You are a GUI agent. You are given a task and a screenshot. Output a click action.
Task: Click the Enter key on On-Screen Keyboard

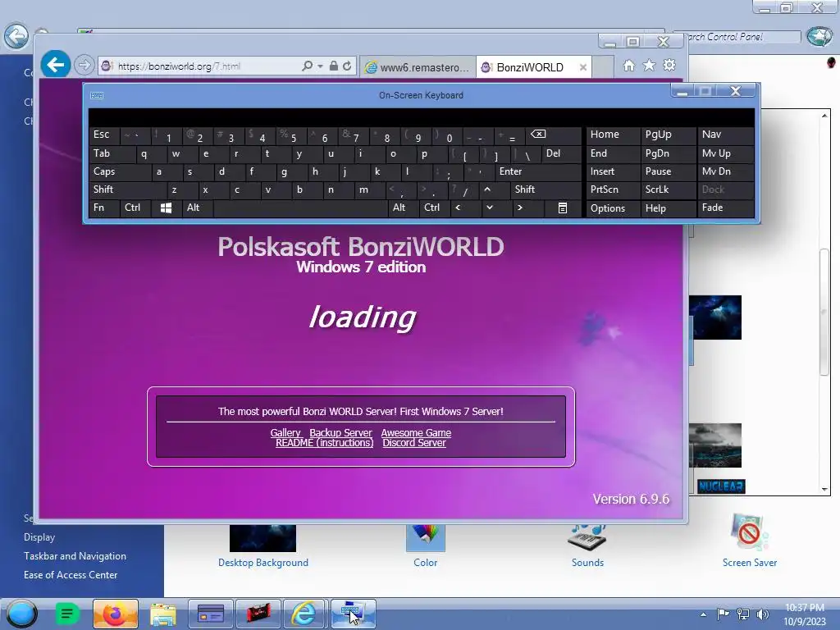click(538, 171)
